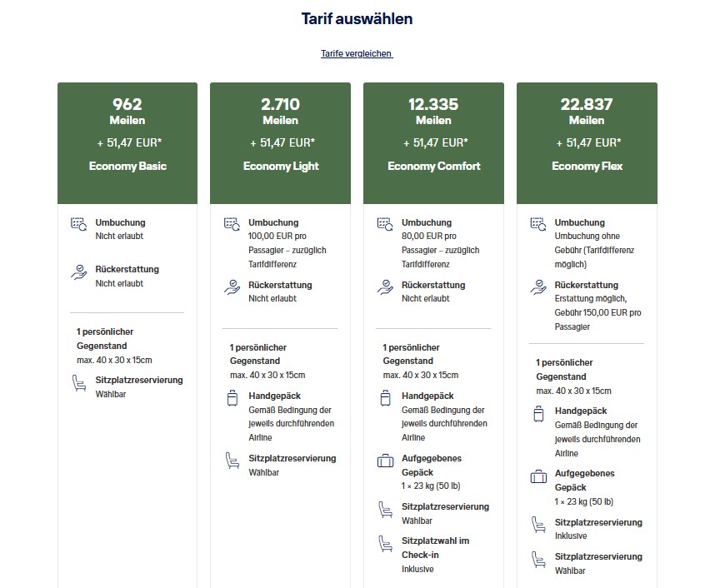Click Sitzplatzwahl im Check-in seat icon

385,543
